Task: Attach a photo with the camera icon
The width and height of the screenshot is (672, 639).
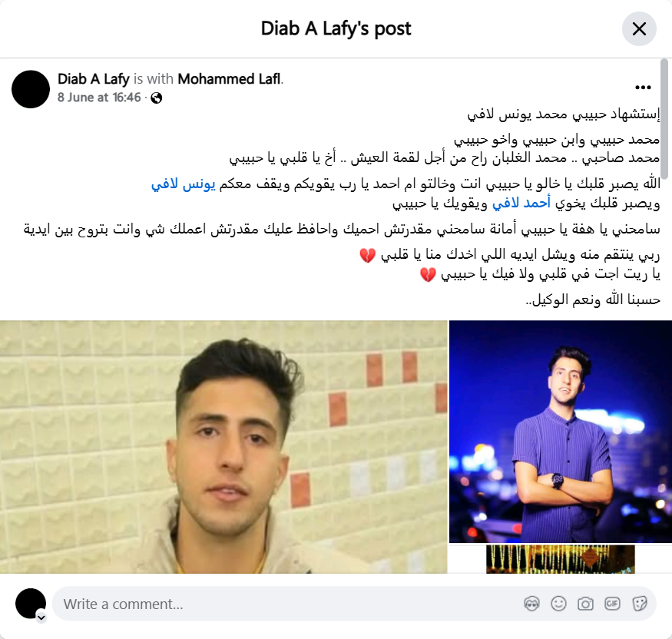Action: (x=585, y=604)
